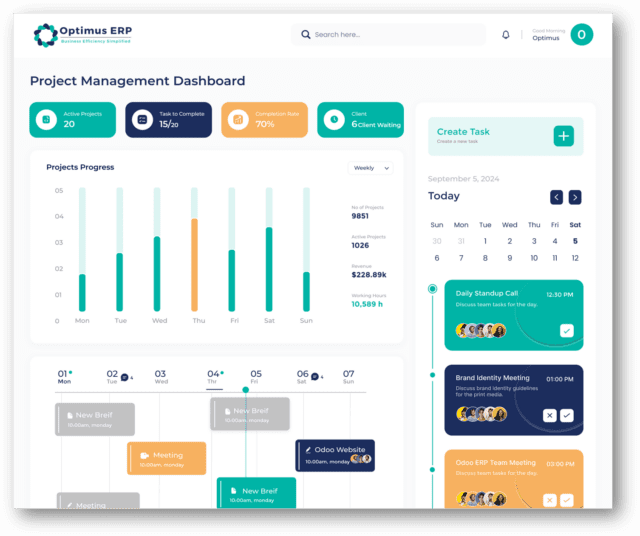Open the Optimus profile avatar
640x536 pixels.
click(581, 34)
